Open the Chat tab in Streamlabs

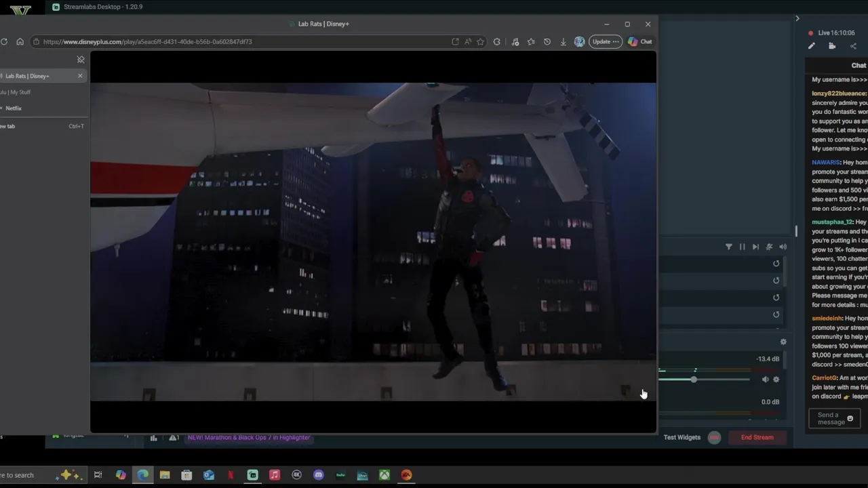(x=859, y=65)
